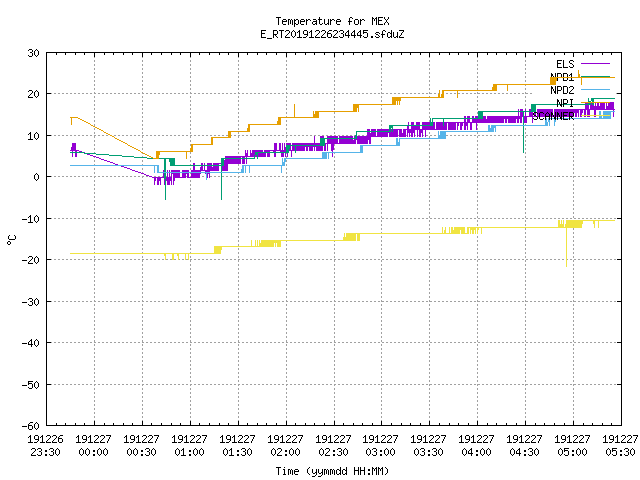The width and height of the screenshot is (640, 480).
Task: Click the y-axis tick label 30
Action: coord(33,53)
